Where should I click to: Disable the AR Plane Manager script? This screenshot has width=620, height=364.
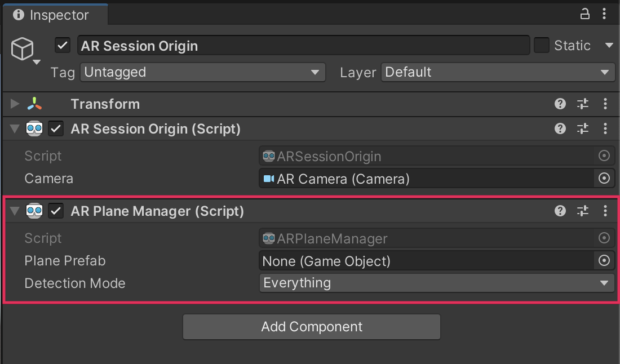pyautogui.click(x=56, y=211)
